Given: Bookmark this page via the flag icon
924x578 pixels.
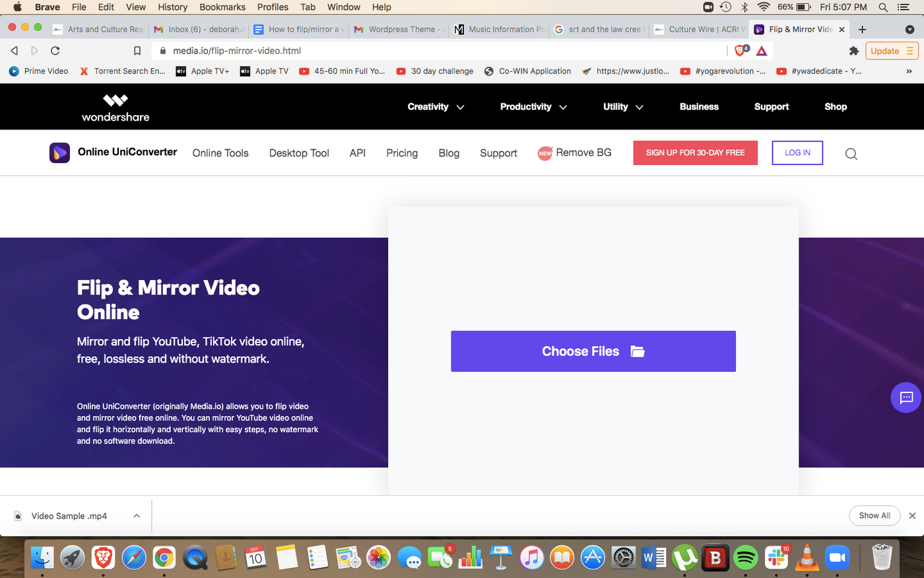Looking at the screenshot, I should click(137, 50).
